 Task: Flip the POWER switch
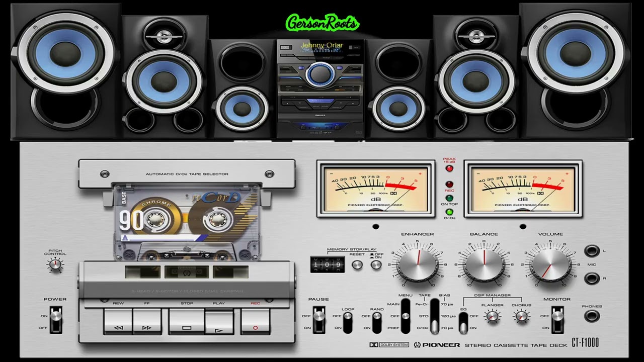click(x=56, y=321)
